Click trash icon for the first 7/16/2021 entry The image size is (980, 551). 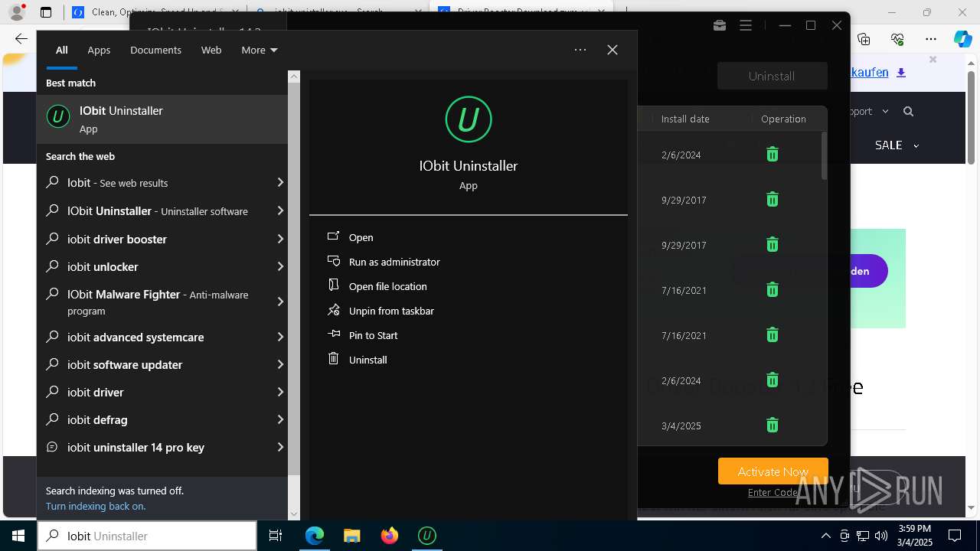(773, 290)
